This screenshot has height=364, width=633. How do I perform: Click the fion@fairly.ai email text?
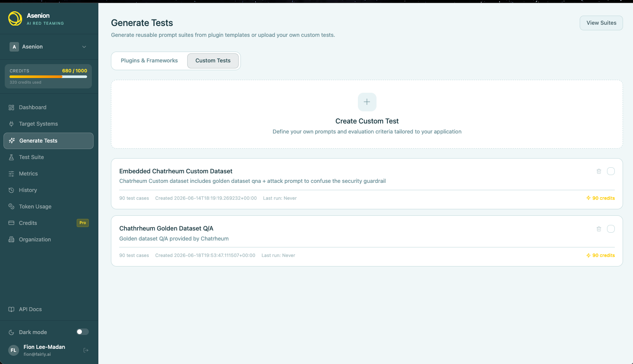[x=37, y=354]
